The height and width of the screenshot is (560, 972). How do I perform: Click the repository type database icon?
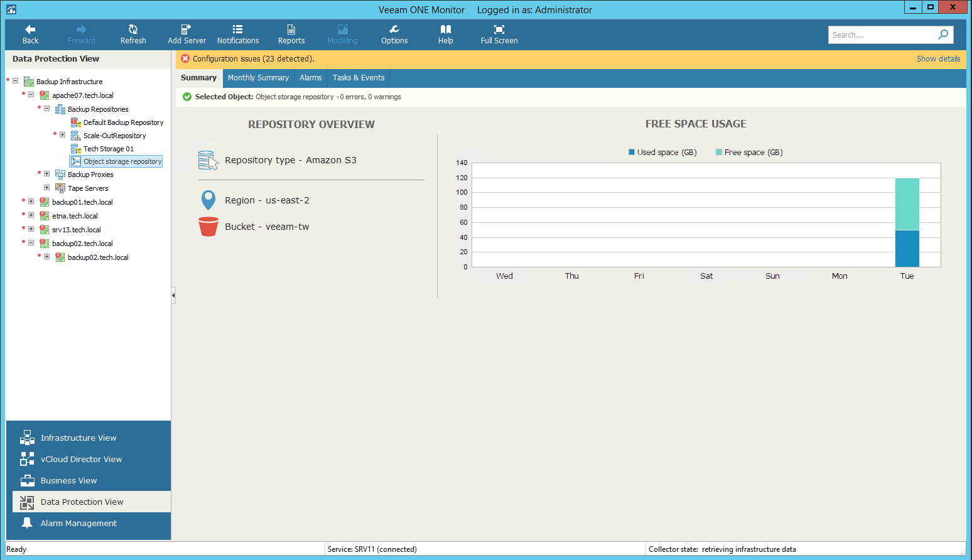(x=208, y=160)
